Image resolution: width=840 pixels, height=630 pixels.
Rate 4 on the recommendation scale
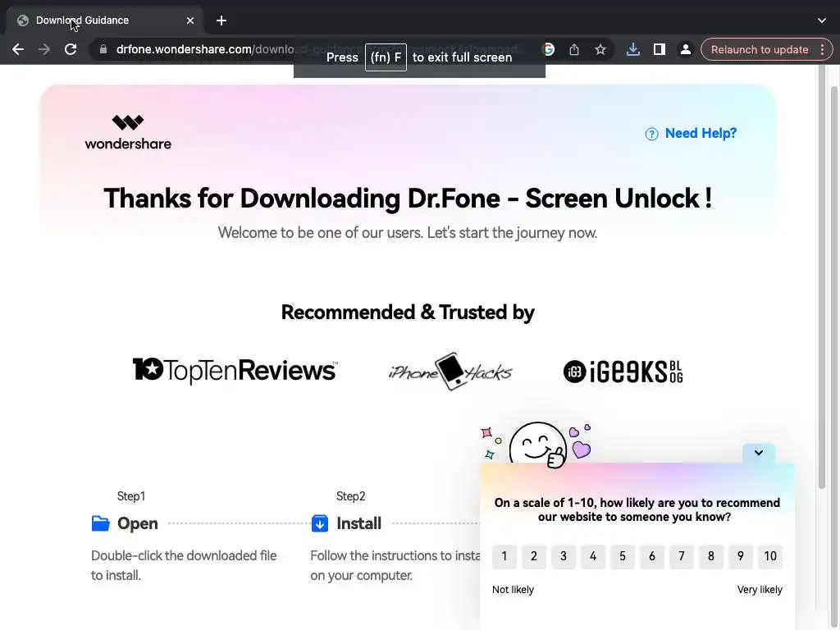pos(593,556)
